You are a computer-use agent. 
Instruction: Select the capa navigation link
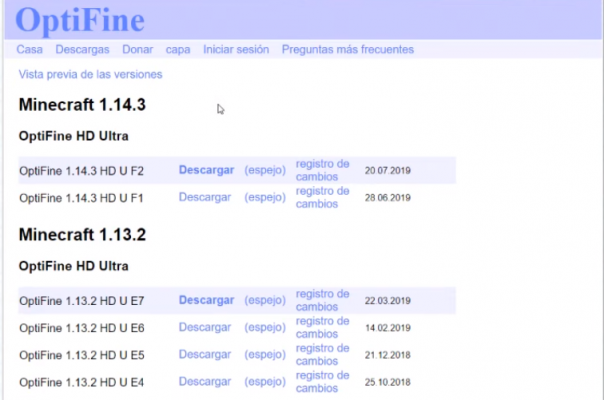pos(178,49)
